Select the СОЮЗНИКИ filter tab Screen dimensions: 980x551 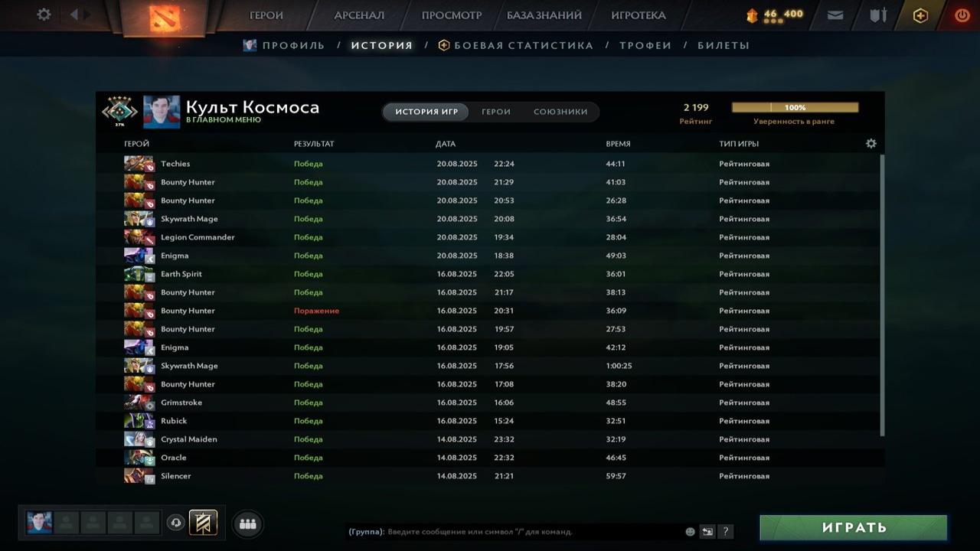pos(560,112)
